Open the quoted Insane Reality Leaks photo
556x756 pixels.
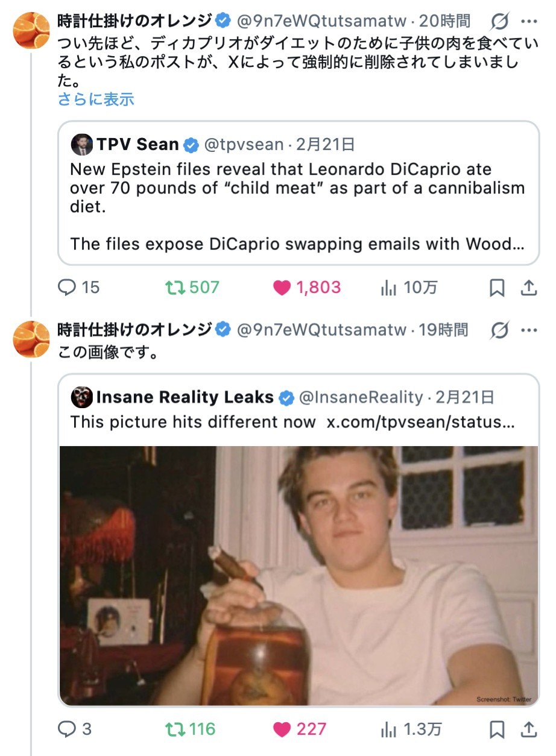(299, 575)
